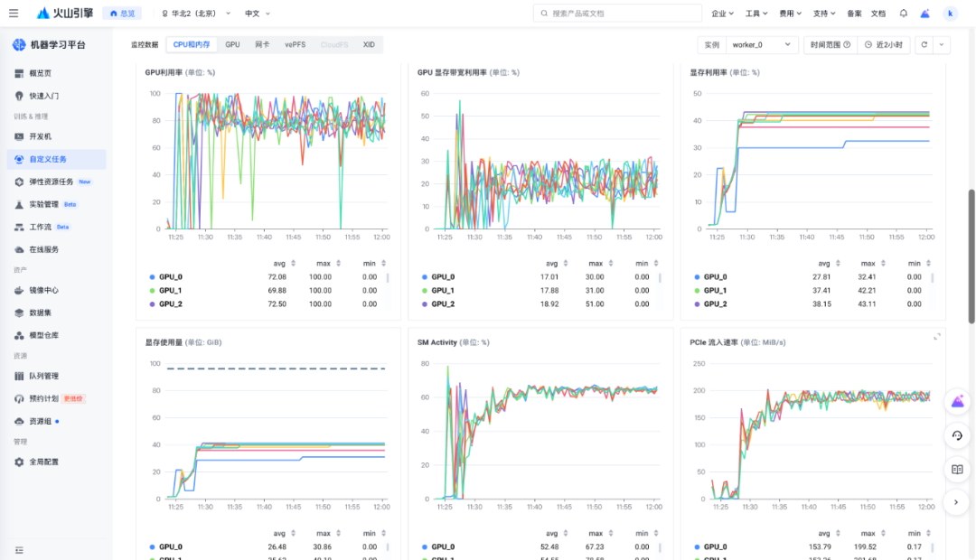Open the worker_0 instance dropdown
The image size is (976, 560).
click(762, 44)
